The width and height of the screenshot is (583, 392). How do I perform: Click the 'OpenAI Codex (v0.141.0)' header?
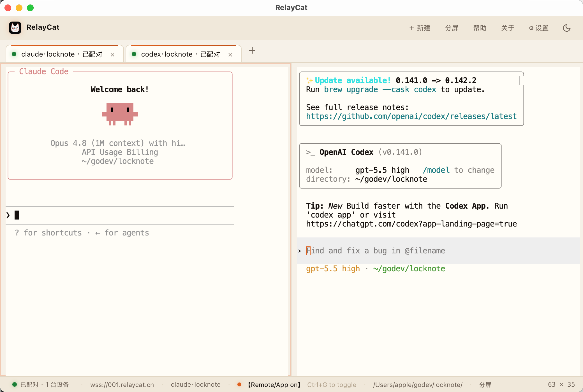(x=364, y=152)
